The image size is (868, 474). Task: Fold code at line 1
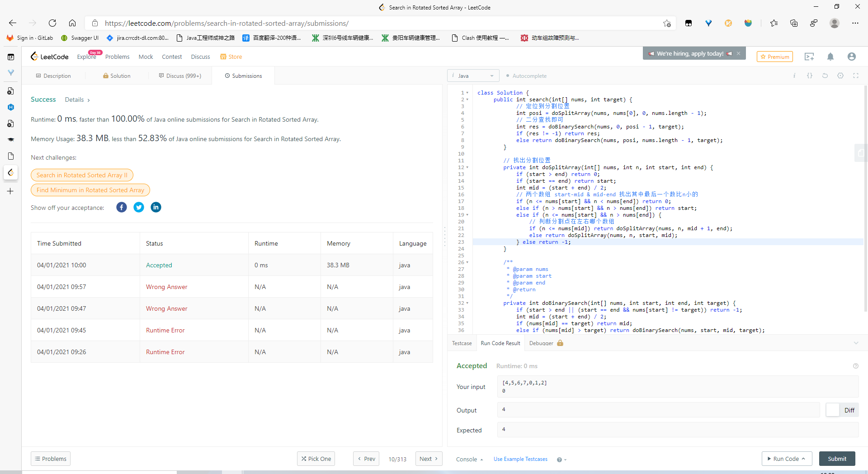(467, 93)
